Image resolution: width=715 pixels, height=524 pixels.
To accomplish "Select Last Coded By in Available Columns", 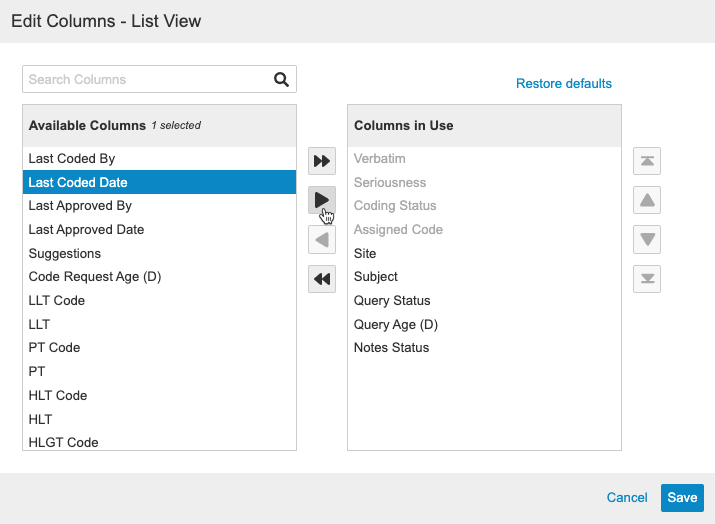I will pos(72,158).
